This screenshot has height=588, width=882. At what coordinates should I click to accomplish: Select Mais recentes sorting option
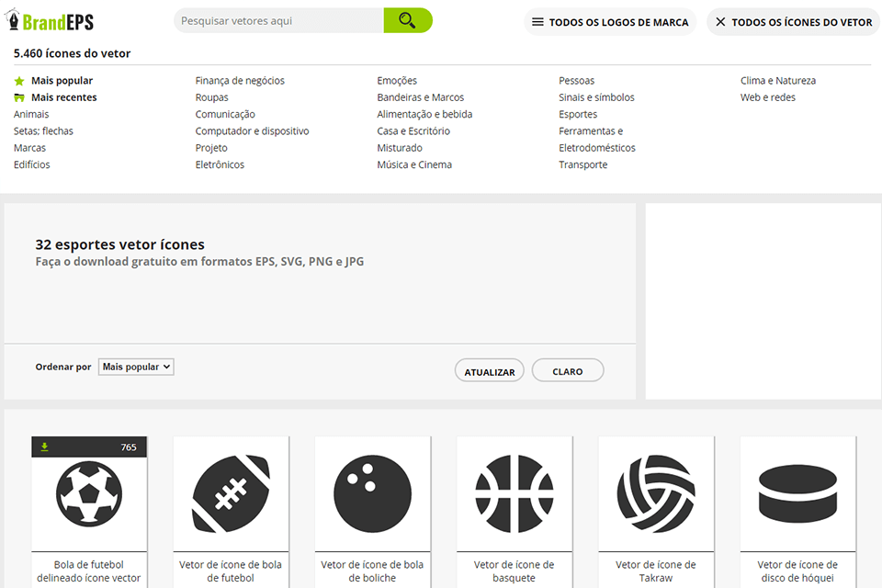62,96
